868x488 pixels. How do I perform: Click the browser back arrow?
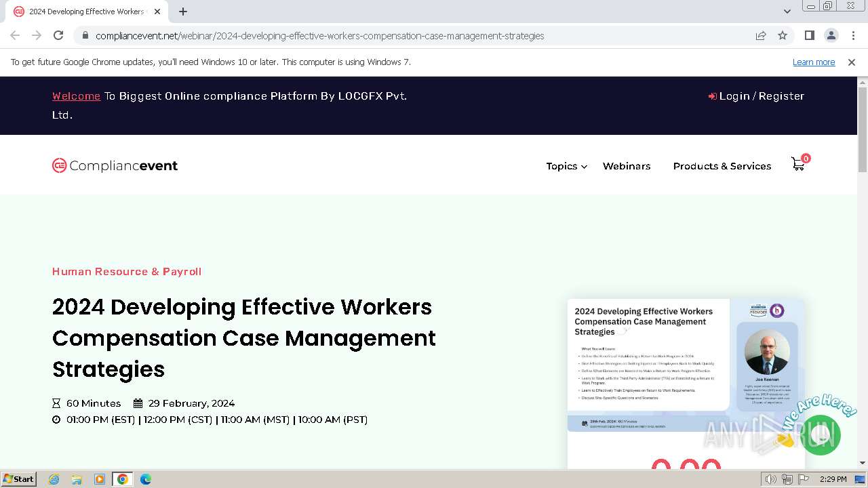pos(15,35)
